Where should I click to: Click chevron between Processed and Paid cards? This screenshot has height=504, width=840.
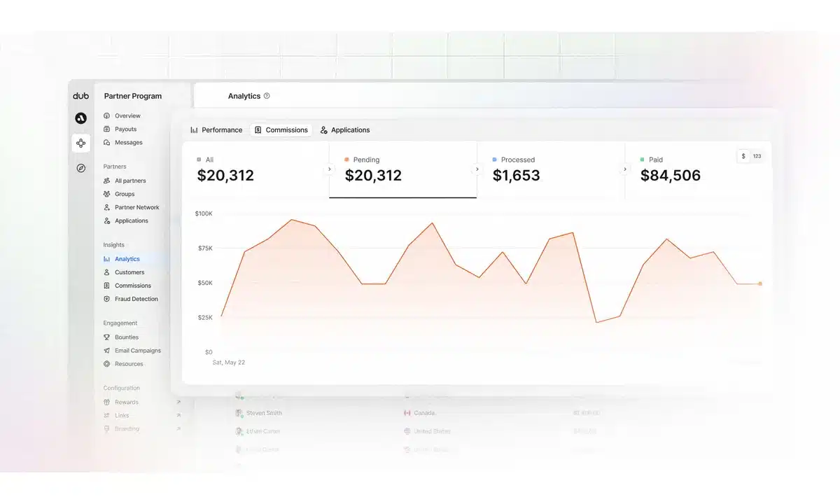pos(624,169)
